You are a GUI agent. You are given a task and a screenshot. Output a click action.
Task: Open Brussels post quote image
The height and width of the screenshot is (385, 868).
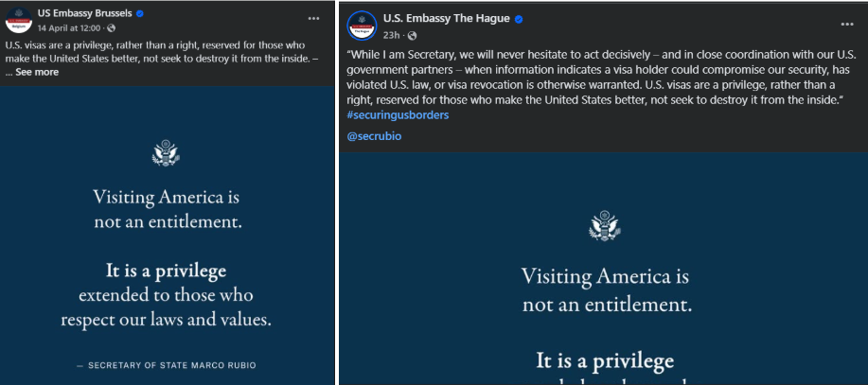(x=168, y=236)
